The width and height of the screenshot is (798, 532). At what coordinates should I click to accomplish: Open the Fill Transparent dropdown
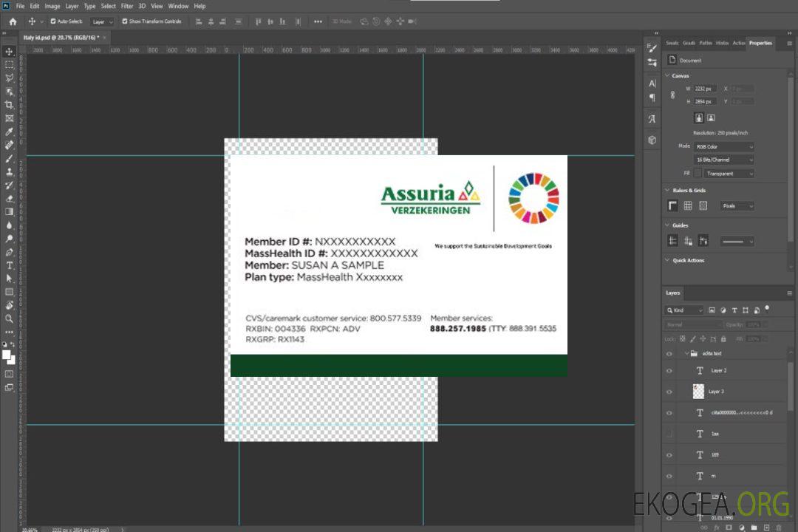pyautogui.click(x=729, y=174)
